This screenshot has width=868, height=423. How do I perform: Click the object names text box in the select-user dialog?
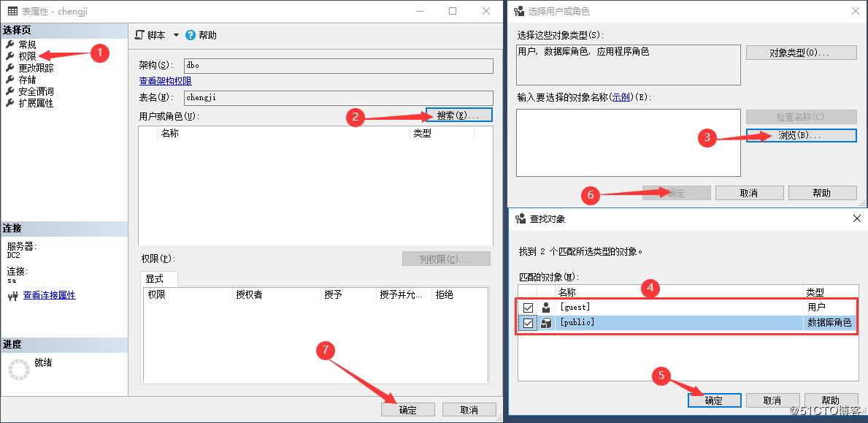(629, 142)
